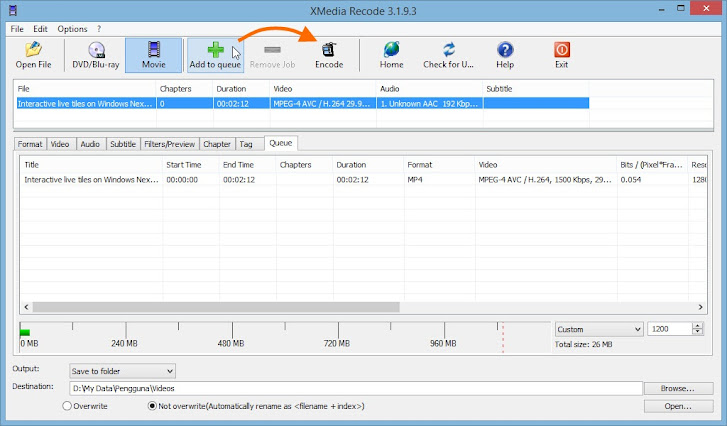The image size is (727, 426).
Task: Click the Start Time column header
Action: [191, 165]
